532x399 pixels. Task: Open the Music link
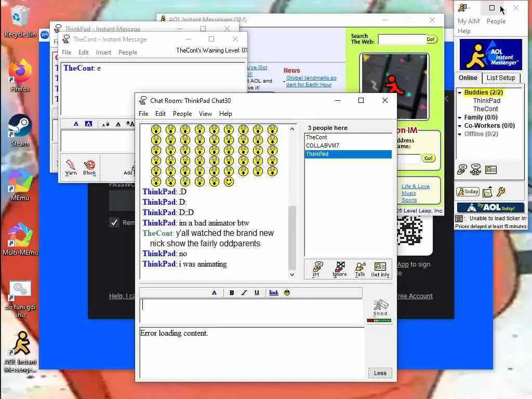(408, 193)
